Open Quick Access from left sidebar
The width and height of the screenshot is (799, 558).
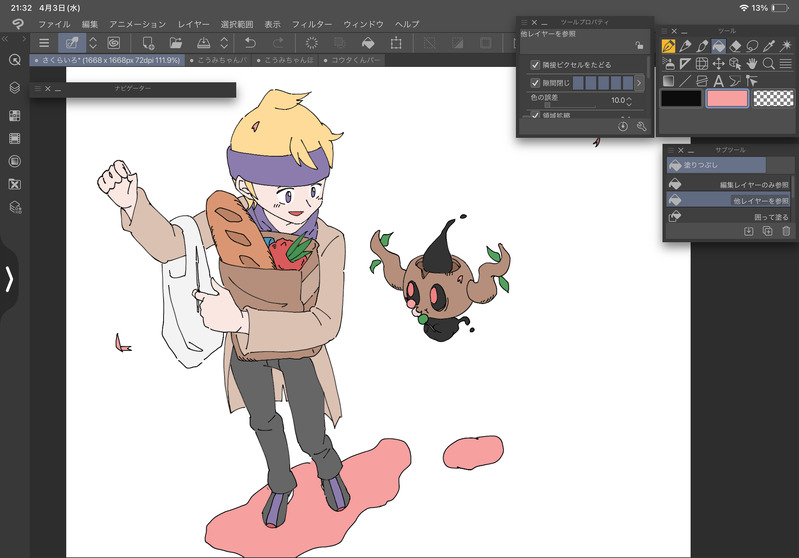15,60
